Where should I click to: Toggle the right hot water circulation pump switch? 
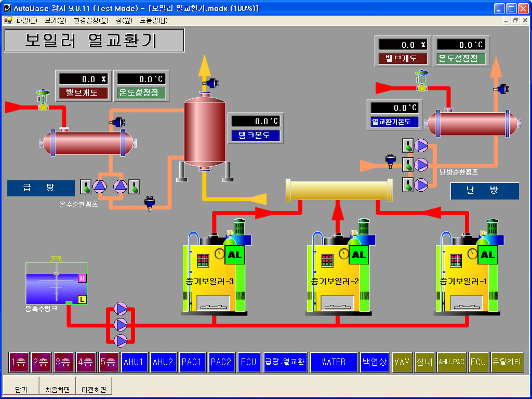[x=134, y=187]
